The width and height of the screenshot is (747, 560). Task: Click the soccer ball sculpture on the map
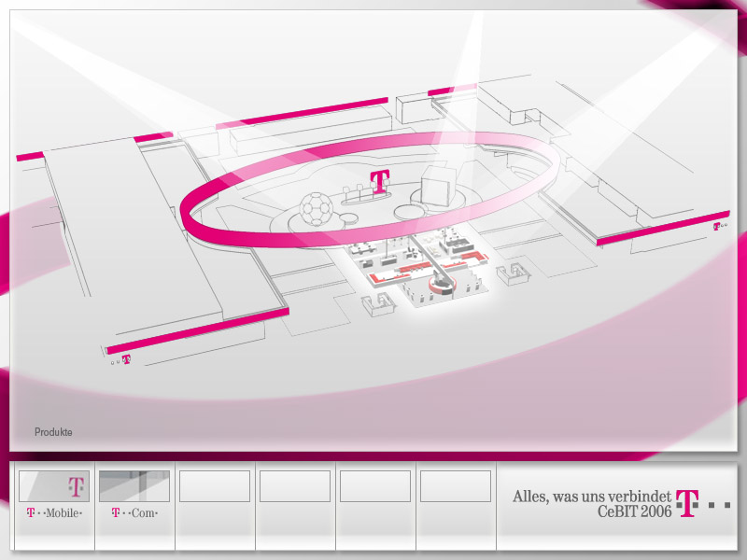[x=317, y=211]
